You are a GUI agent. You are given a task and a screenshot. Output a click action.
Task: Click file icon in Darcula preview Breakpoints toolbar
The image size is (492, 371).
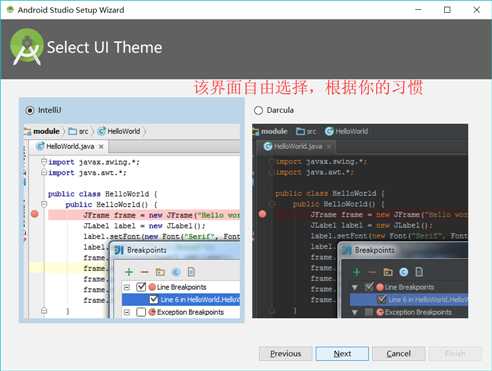(x=419, y=272)
